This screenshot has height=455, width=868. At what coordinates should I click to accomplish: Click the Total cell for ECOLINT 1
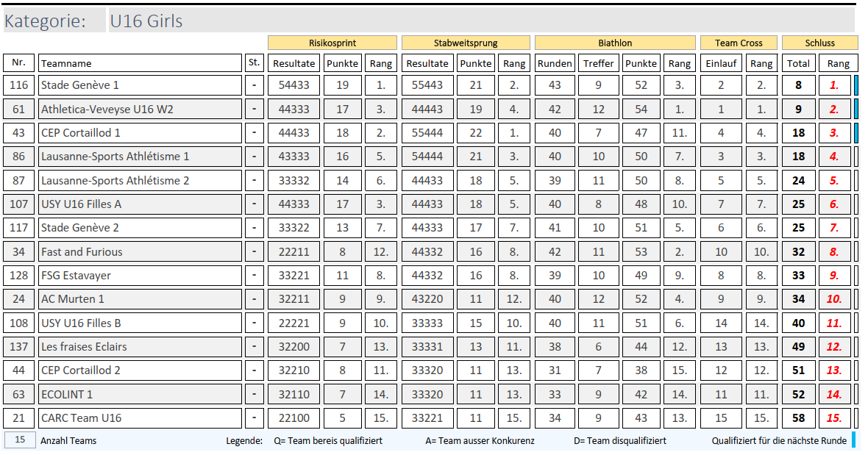click(798, 395)
